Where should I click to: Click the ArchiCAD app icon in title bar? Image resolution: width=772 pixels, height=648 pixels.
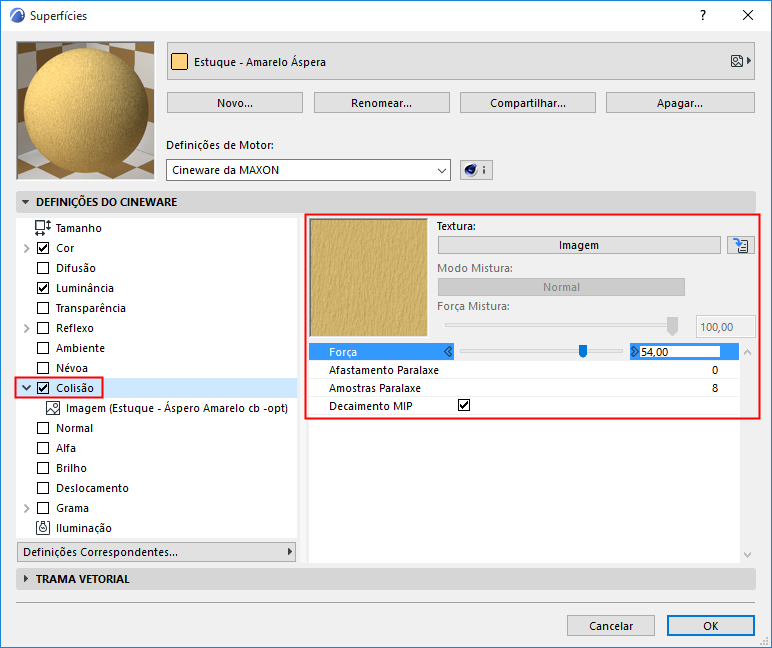(x=17, y=15)
